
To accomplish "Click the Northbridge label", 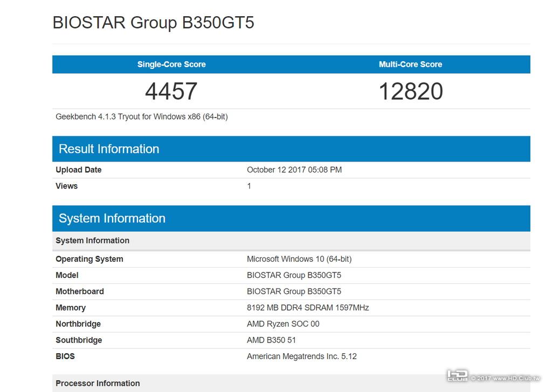I will tap(78, 324).
